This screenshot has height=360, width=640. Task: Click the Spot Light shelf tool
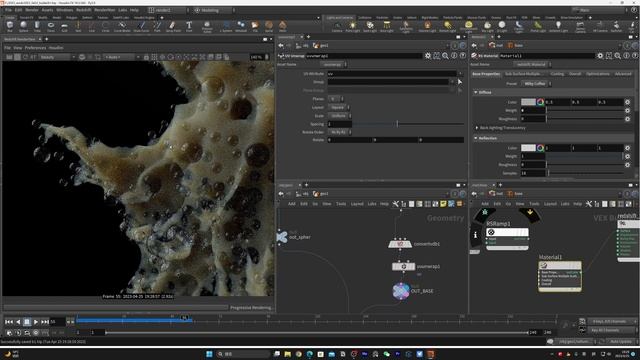(x=370, y=27)
